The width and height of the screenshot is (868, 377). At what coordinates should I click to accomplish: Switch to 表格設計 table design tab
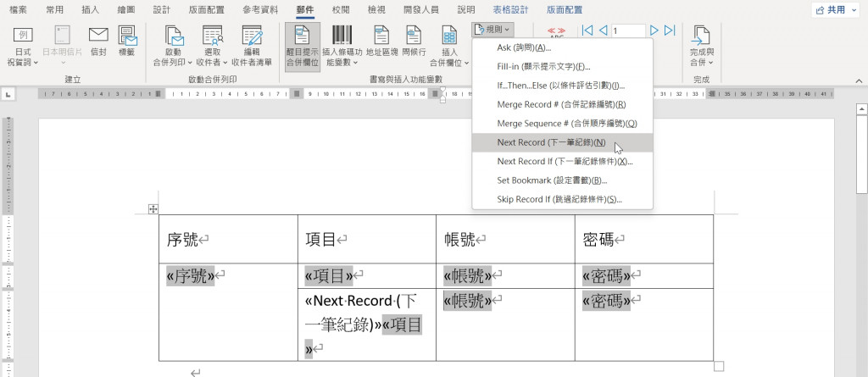(x=510, y=10)
